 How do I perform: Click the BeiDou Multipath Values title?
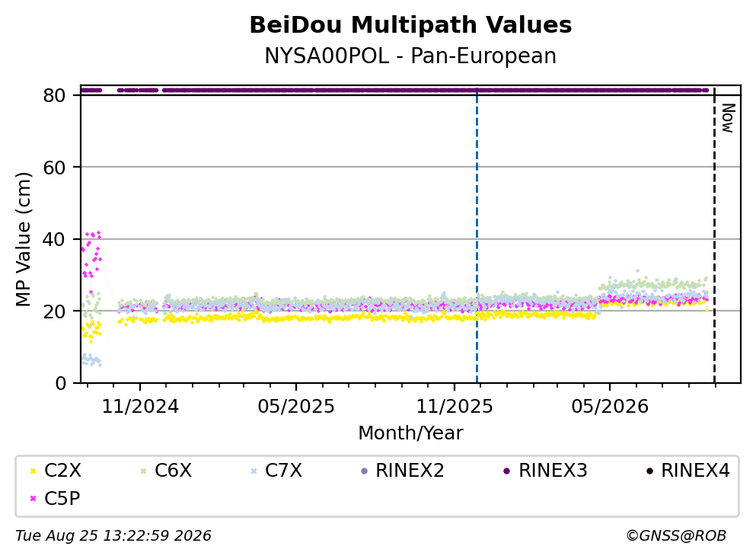[411, 25]
